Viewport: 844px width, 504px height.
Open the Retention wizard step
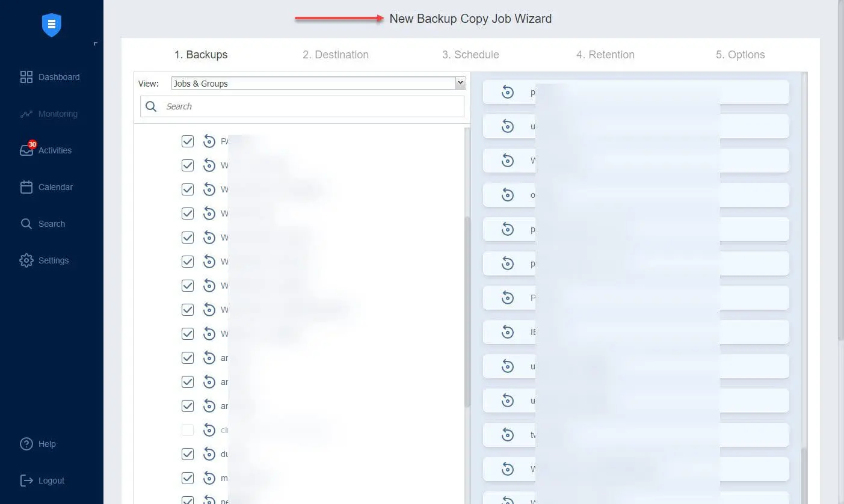coord(605,54)
